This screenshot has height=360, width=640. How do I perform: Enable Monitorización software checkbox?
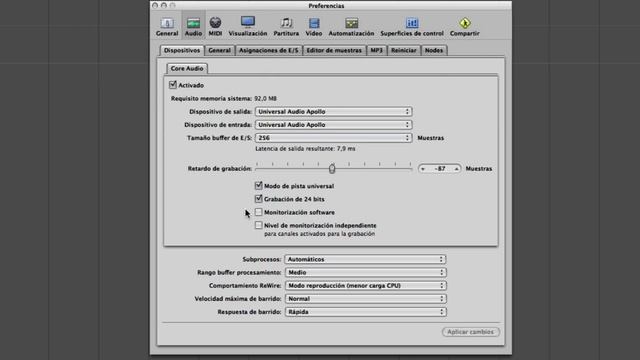[258, 212]
